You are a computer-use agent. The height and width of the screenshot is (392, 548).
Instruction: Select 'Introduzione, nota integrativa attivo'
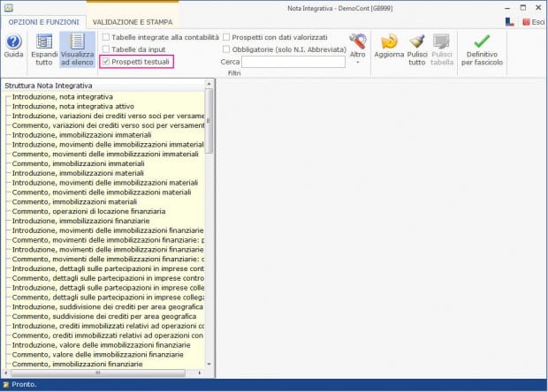coord(73,106)
